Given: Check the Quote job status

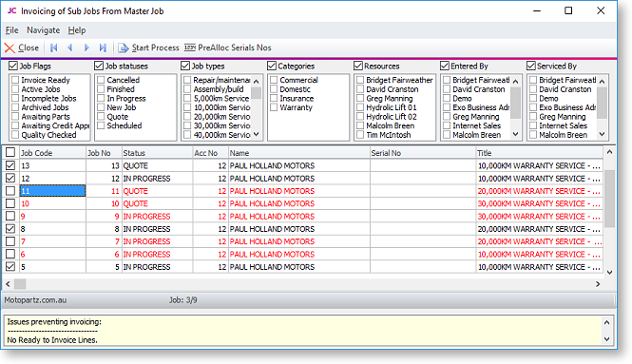Looking at the screenshot, I should (x=101, y=117).
